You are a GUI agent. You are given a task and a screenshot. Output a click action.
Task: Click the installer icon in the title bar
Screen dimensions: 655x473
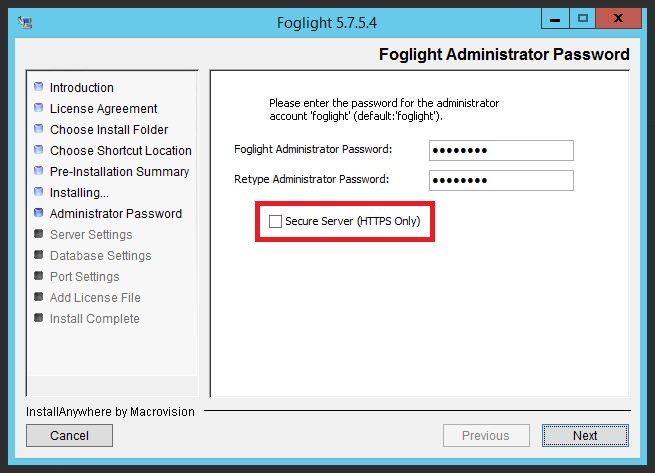pyautogui.click(x=26, y=20)
